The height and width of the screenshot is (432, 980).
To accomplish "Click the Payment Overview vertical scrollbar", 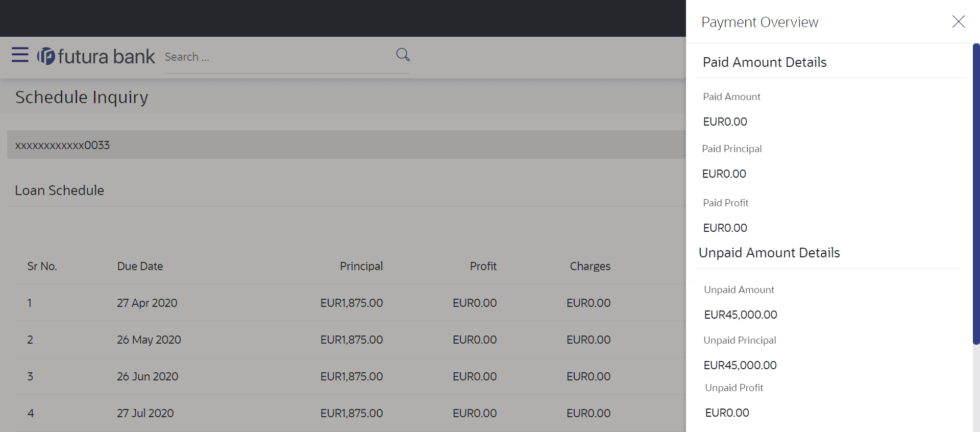I will (x=976, y=194).
